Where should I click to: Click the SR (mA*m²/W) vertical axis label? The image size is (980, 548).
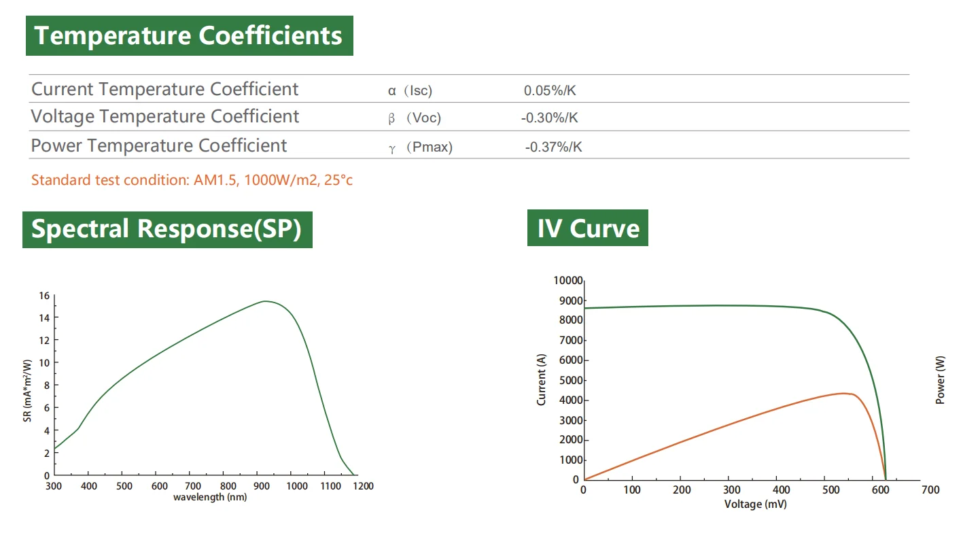click(x=28, y=389)
